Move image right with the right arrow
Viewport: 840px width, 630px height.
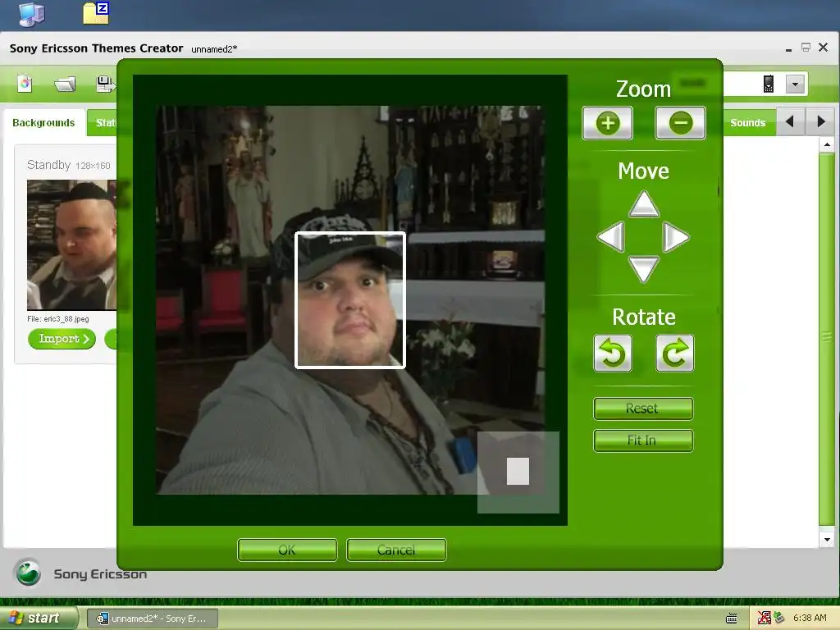point(676,237)
